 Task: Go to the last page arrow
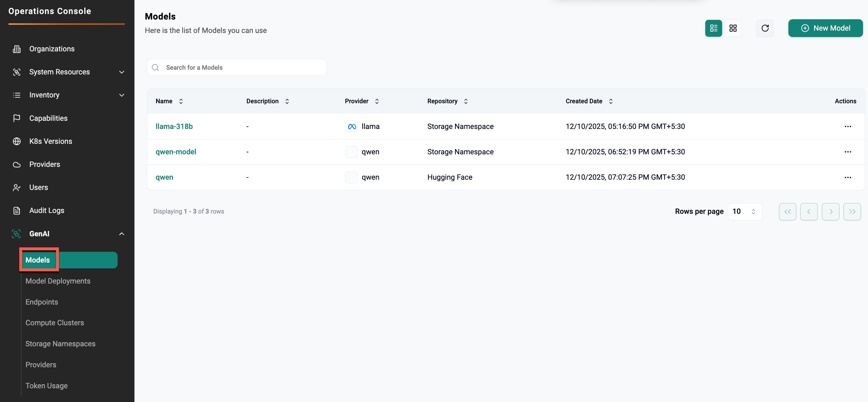click(x=852, y=212)
